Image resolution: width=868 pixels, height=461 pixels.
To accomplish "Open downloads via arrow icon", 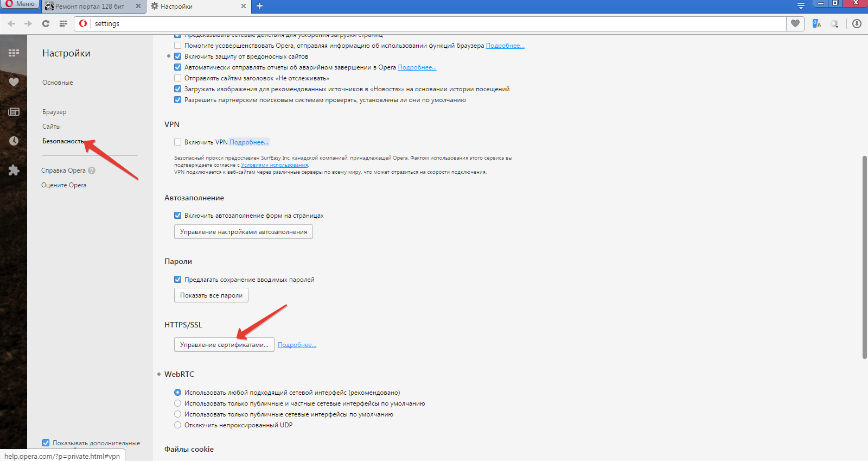I will pyautogui.click(x=857, y=23).
